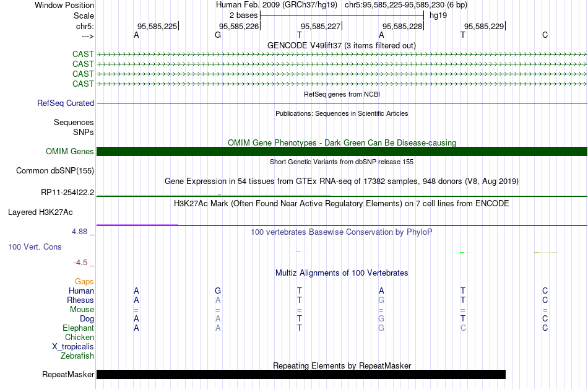
Task: Click Repeating Elements by RepeatMasker title
Action: point(342,365)
